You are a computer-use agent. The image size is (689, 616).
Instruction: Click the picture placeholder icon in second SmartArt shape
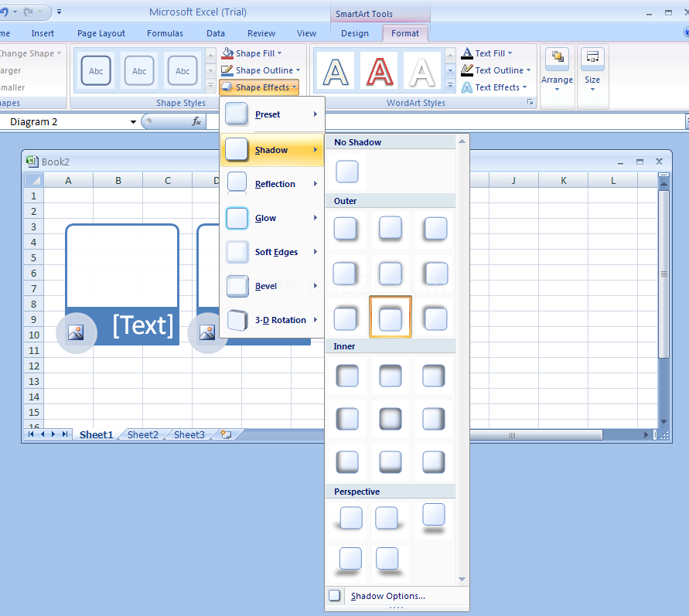[x=207, y=333]
